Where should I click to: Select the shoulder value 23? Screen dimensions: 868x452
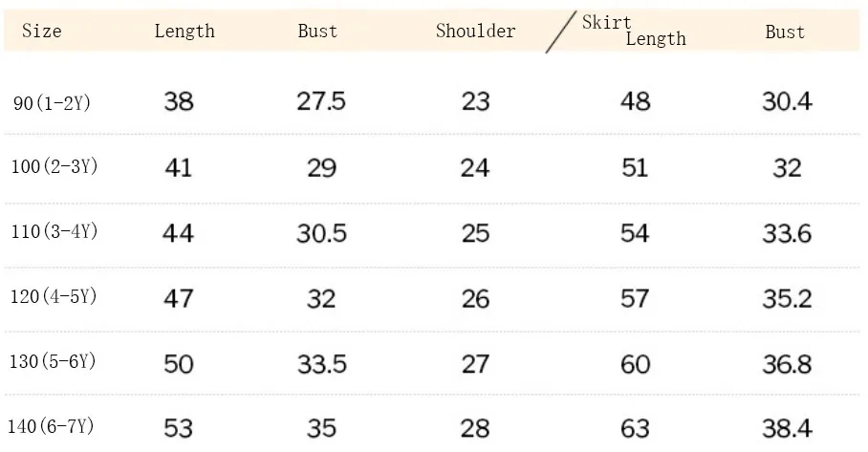coord(475,101)
